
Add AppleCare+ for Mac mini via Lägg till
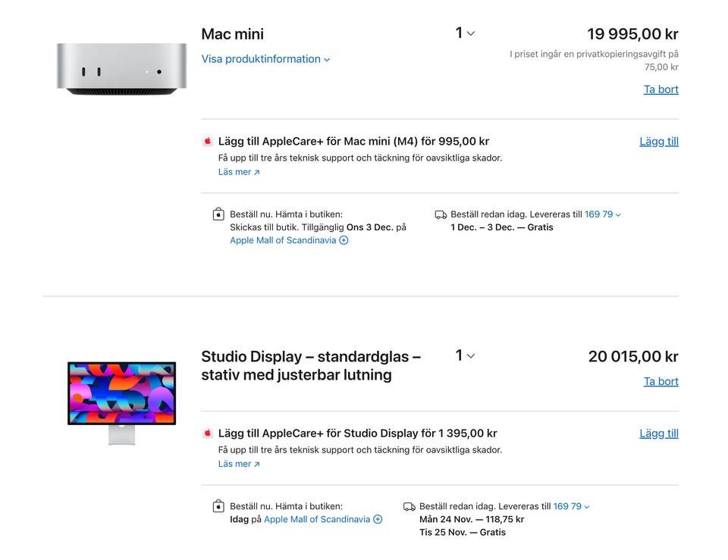pyautogui.click(x=658, y=141)
